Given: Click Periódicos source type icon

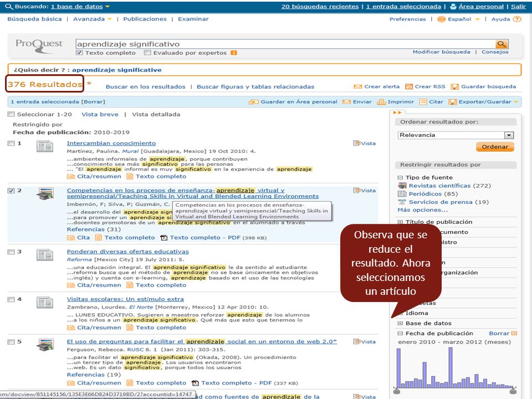Looking at the screenshot, I should 402,194.
